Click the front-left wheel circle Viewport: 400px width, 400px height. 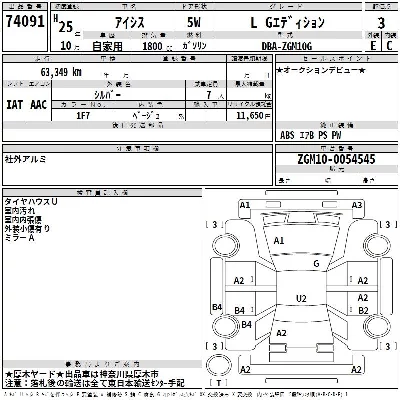pyautogui.click(x=226, y=245)
